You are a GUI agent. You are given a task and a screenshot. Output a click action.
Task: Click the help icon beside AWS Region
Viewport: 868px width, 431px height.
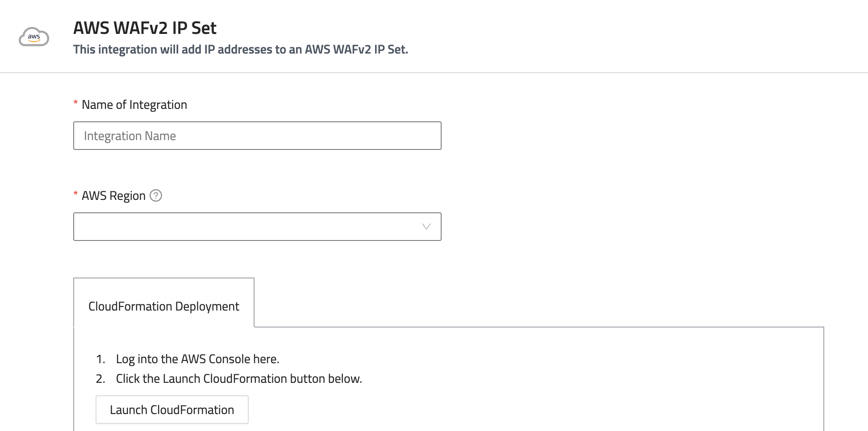click(x=156, y=195)
